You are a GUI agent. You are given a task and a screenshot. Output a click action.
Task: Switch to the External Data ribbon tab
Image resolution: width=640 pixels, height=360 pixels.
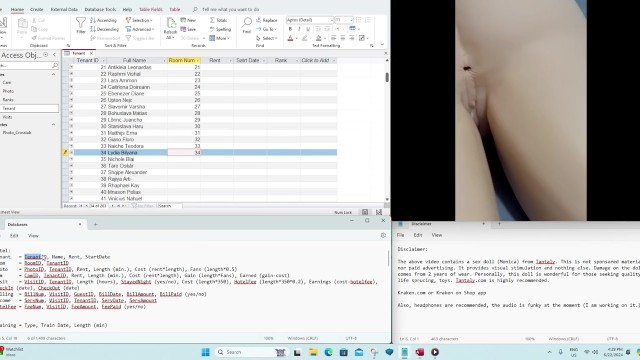64,9
